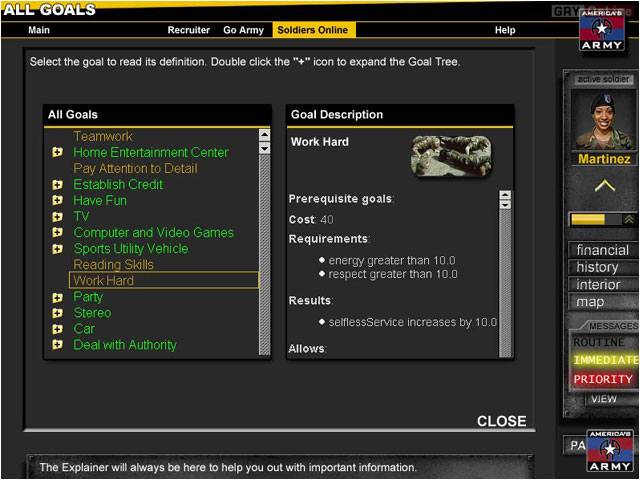640x480 pixels.
Task: Expand the TV goal node
Action: tap(58, 217)
